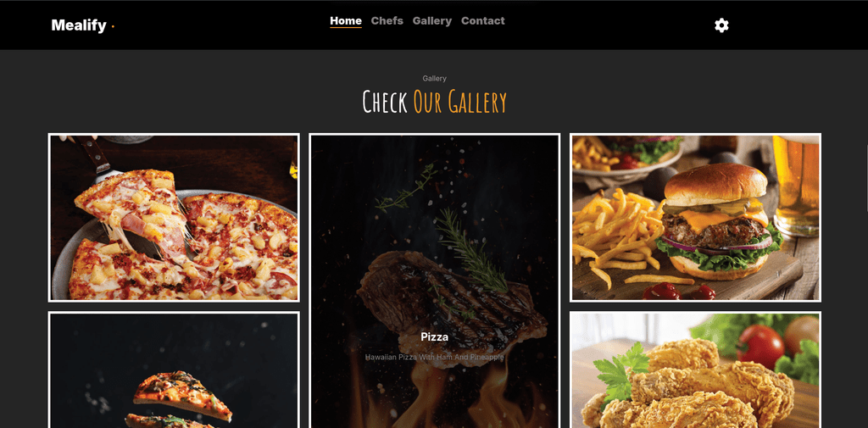Open the grilled steak gallery image
This screenshot has width=868, height=428.
coord(435,281)
